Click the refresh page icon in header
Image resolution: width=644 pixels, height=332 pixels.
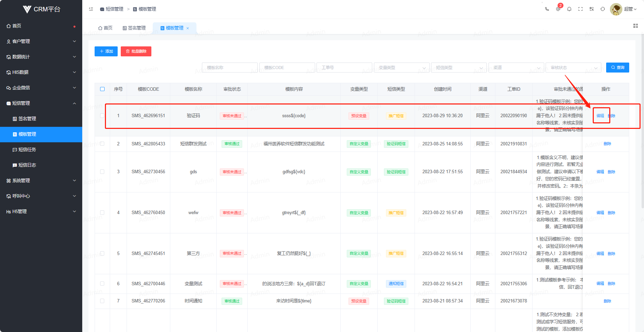pos(603,9)
